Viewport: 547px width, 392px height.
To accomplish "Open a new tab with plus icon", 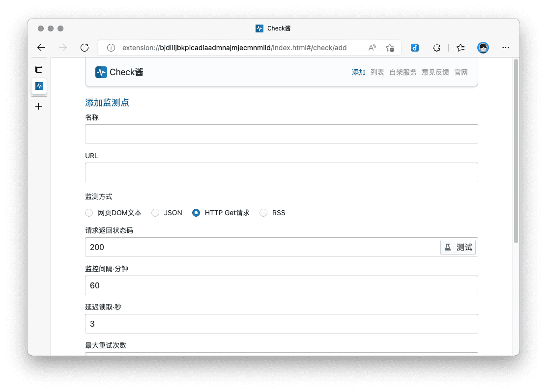I will tap(39, 107).
